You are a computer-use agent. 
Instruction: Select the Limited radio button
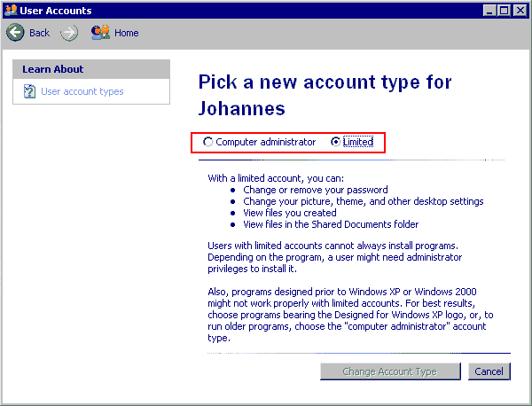[x=335, y=142]
